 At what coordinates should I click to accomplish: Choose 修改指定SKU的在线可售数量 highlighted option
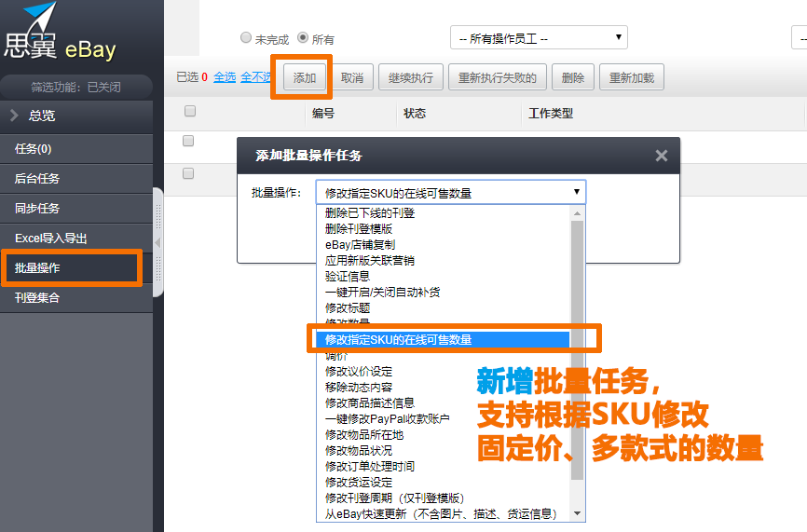(x=444, y=339)
